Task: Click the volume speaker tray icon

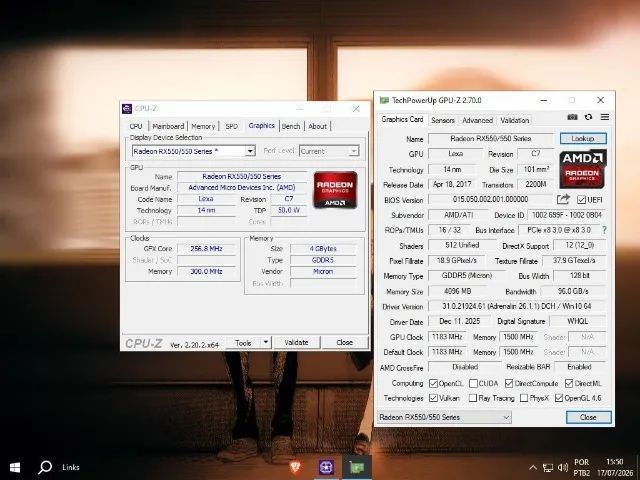Action: (562, 468)
